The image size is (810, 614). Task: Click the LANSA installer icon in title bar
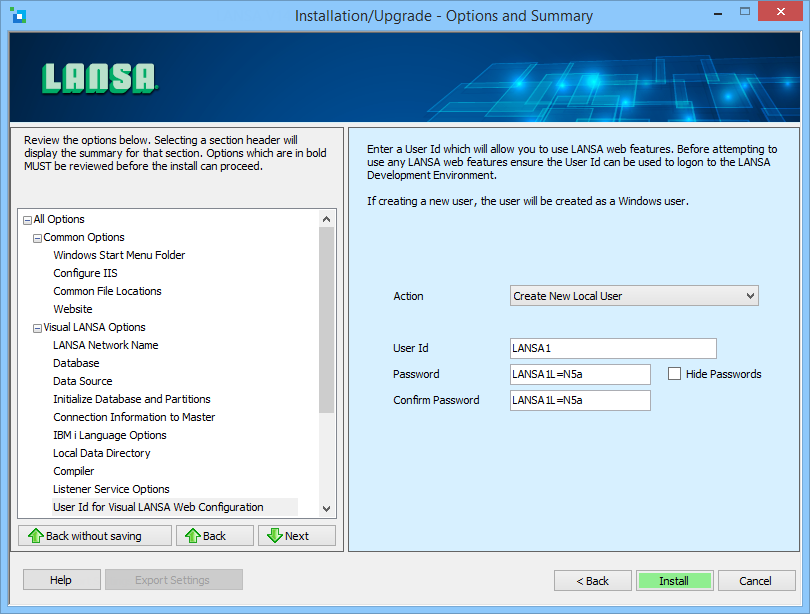[x=19, y=15]
